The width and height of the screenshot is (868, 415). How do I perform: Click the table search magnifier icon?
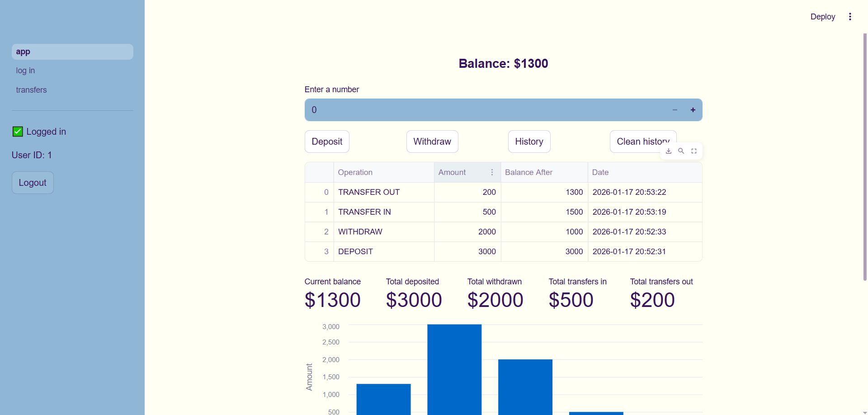point(681,151)
